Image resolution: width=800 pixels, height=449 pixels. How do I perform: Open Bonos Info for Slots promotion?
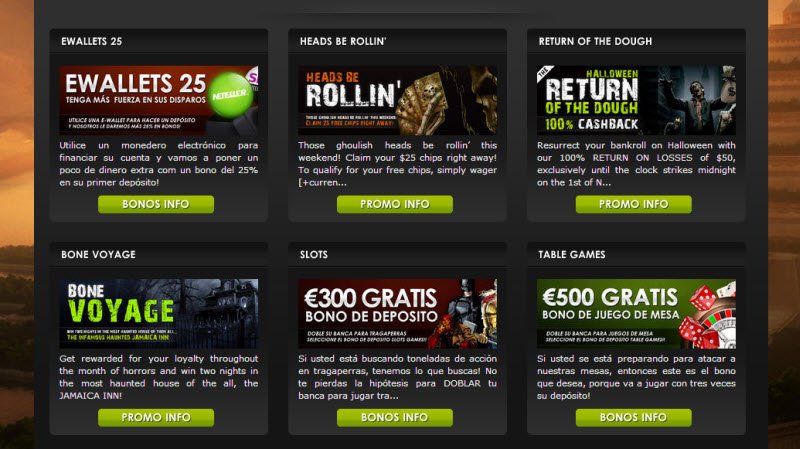(x=395, y=417)
